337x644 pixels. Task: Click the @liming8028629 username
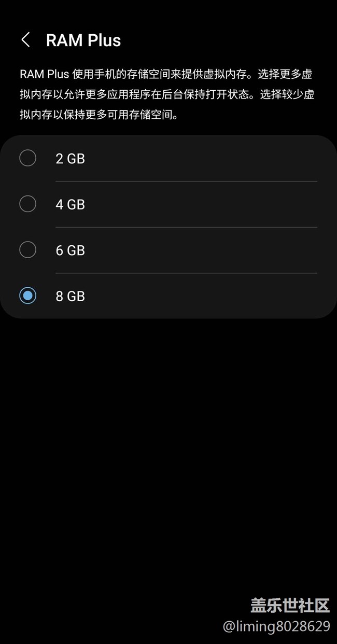pos(276,626)
